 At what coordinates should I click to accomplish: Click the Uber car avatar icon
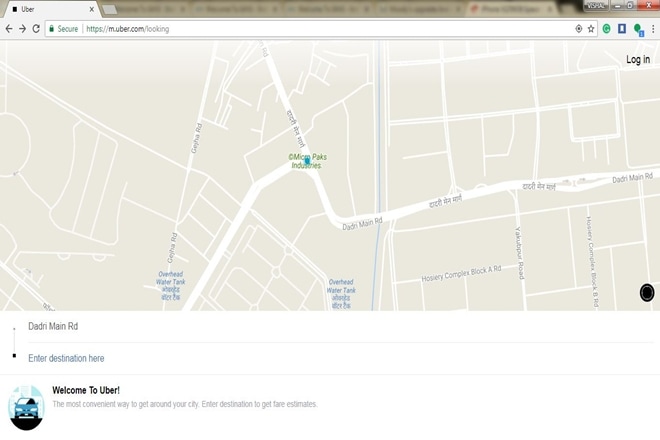26,407
